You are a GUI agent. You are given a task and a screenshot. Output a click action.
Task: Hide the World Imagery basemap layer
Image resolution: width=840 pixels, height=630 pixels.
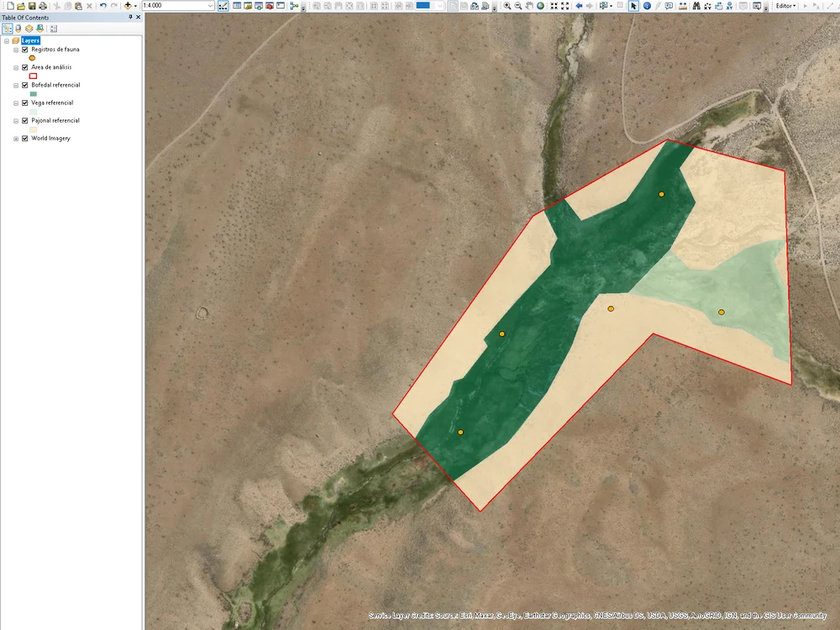point(24,139)
